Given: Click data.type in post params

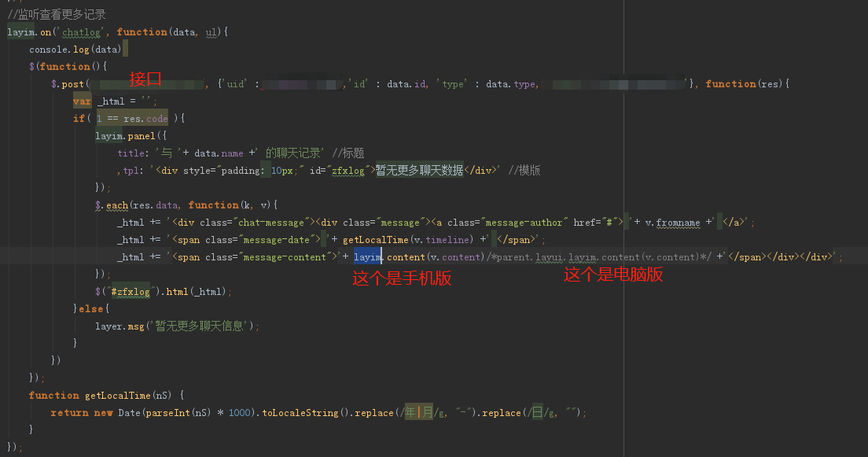Looking at the screenshot, I should click(510, 83).
